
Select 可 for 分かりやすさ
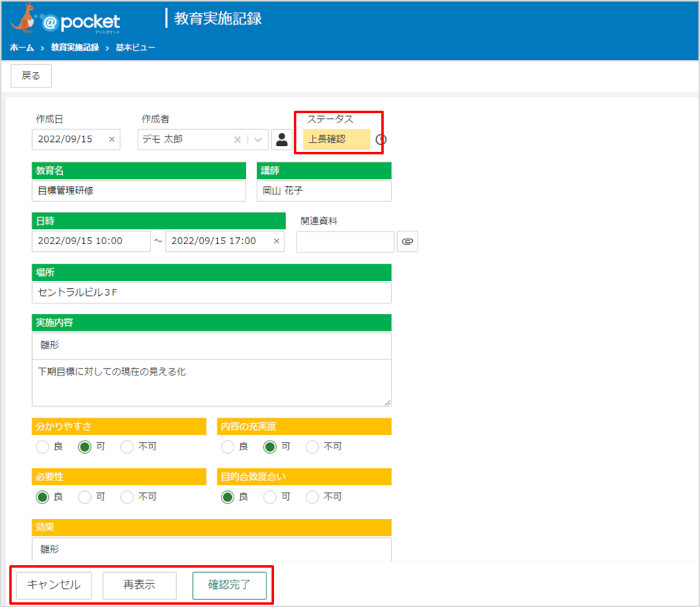tap(84, 447)
